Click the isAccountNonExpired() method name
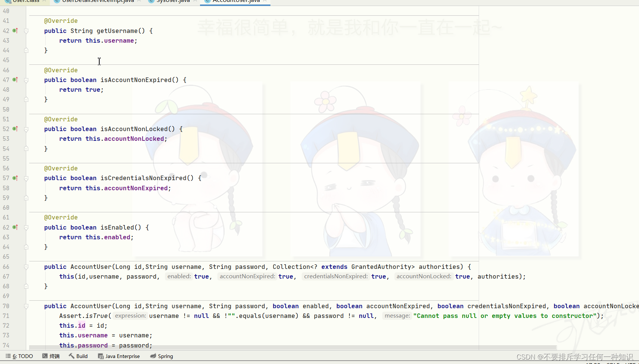The image size is (639, 364). (139, 80)
